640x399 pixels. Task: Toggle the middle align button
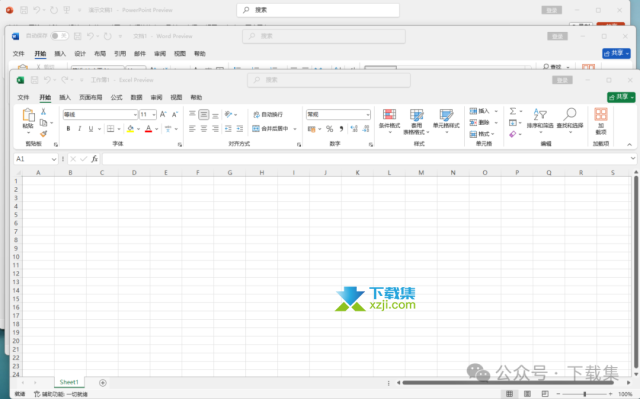[204, 115]
